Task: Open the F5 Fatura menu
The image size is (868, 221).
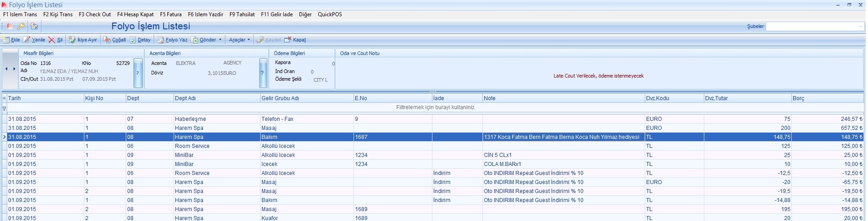Action: pyautogui.click(x=171, y=14)
